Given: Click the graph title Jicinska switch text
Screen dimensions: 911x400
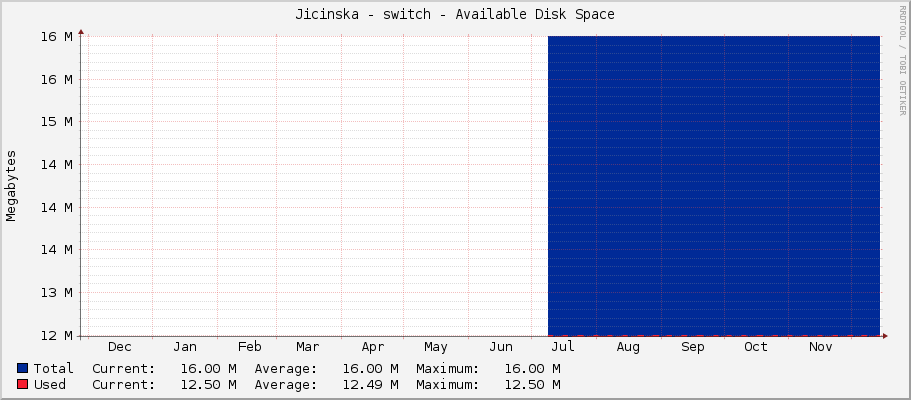Looking at the screenshot, I should point(455,14).
